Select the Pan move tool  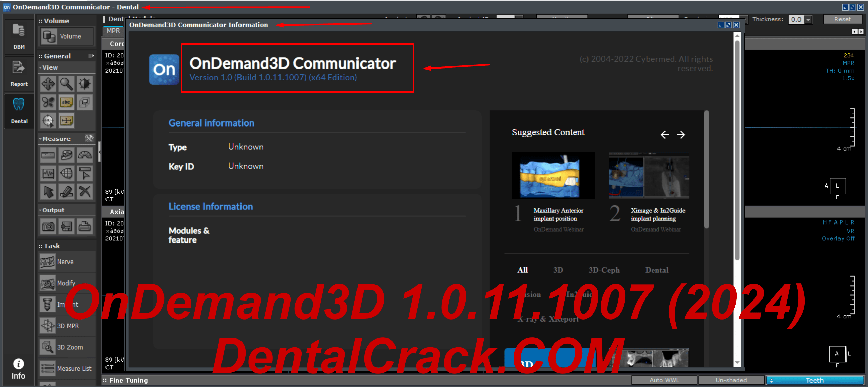48,84
